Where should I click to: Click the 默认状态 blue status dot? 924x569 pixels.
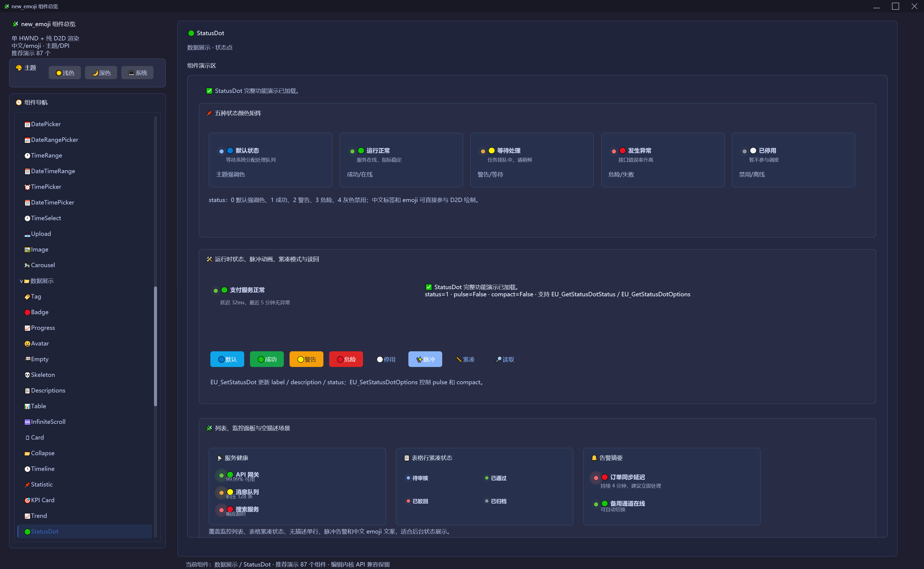(x=230, y=151)
